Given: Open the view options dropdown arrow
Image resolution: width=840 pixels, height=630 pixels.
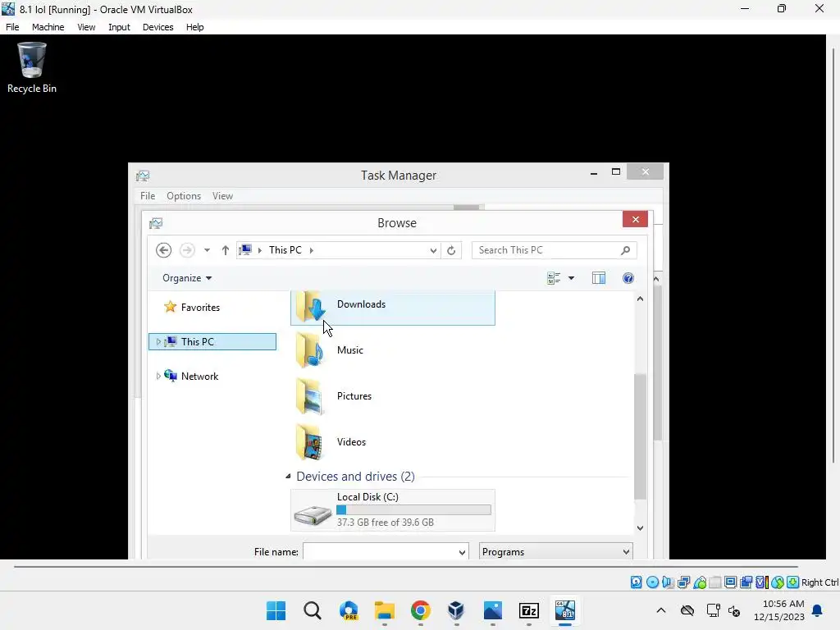Looking at the screenshot, I should click(571, 278).
